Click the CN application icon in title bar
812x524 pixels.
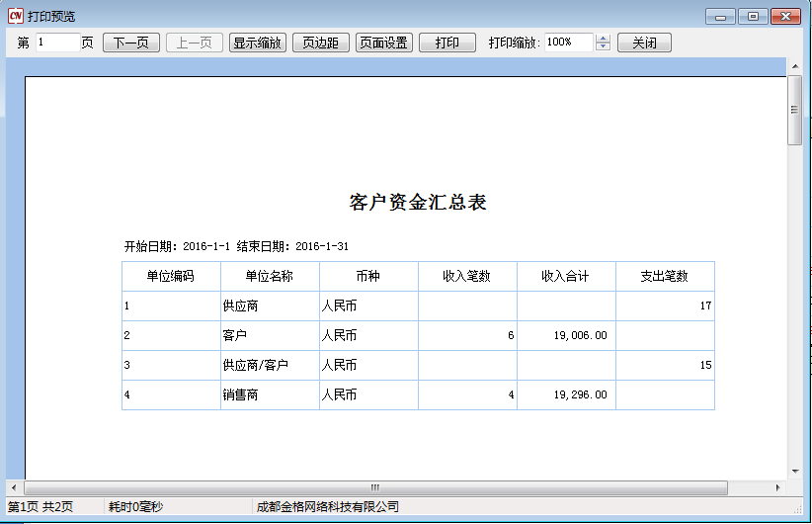tap(15, 16)
